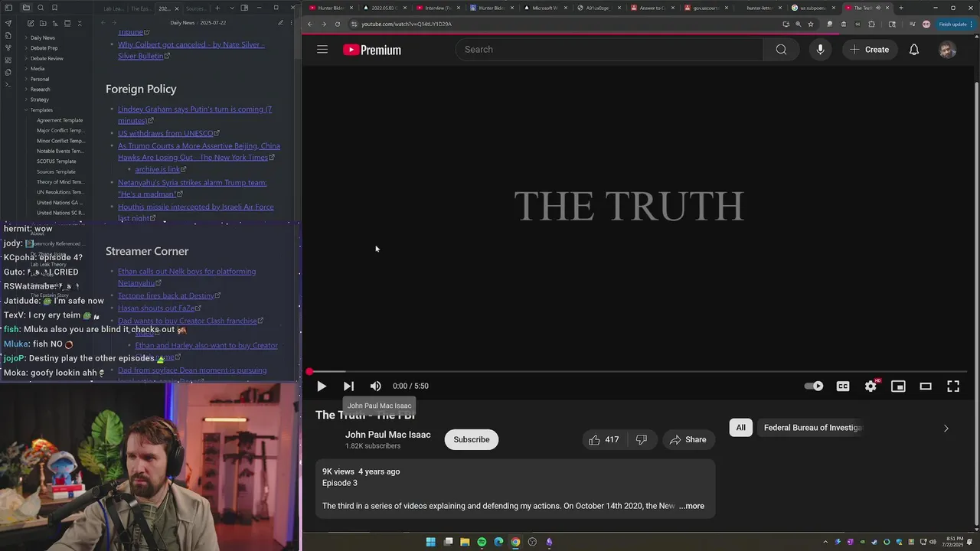Open Windows Start menu

(x=430, y=542)
